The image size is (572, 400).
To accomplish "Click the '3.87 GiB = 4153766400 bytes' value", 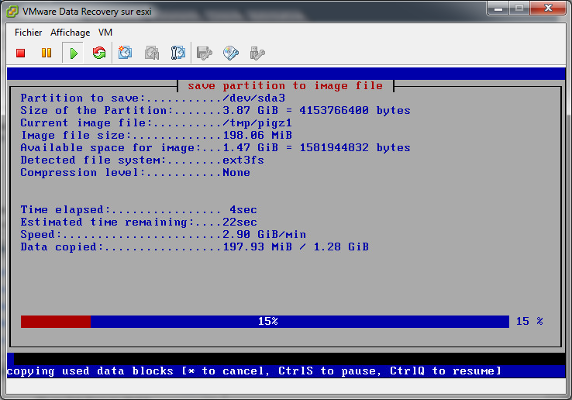I will [316, 110].
